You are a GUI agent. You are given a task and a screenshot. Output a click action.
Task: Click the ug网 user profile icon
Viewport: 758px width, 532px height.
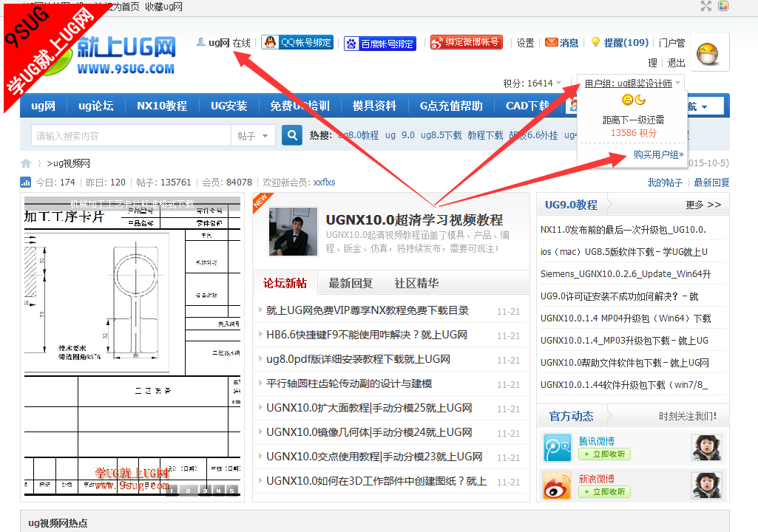click(200, 43)
